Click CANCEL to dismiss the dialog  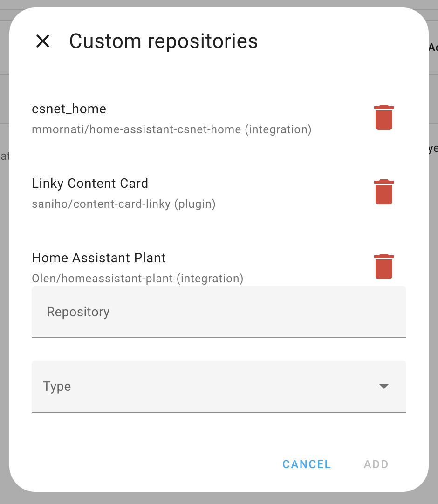point(306,464)
